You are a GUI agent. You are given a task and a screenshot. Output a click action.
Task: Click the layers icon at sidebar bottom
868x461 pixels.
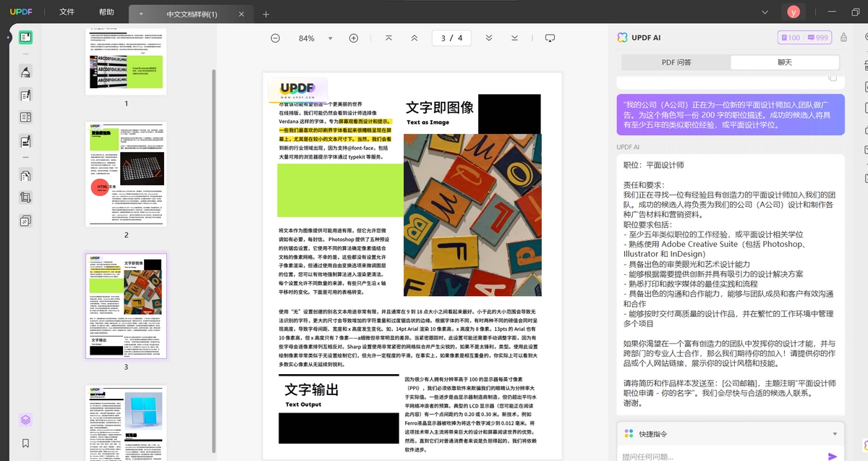point(25,420)
